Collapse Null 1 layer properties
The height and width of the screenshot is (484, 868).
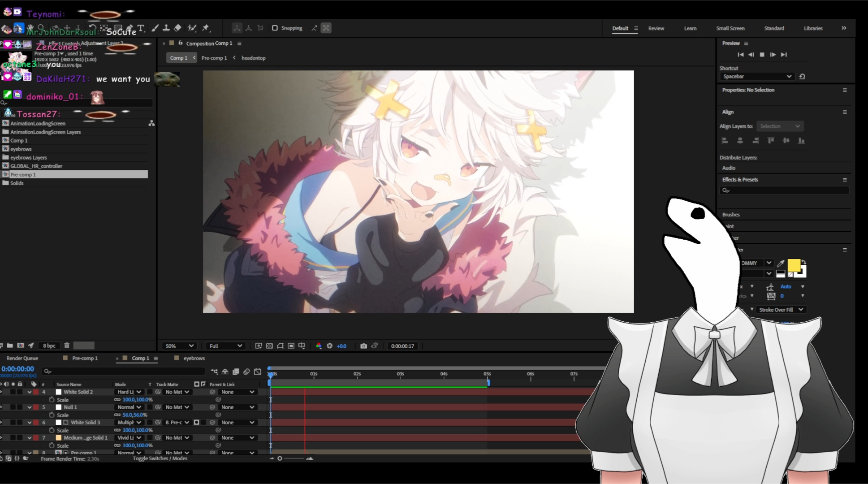click(x=30, y=407)
